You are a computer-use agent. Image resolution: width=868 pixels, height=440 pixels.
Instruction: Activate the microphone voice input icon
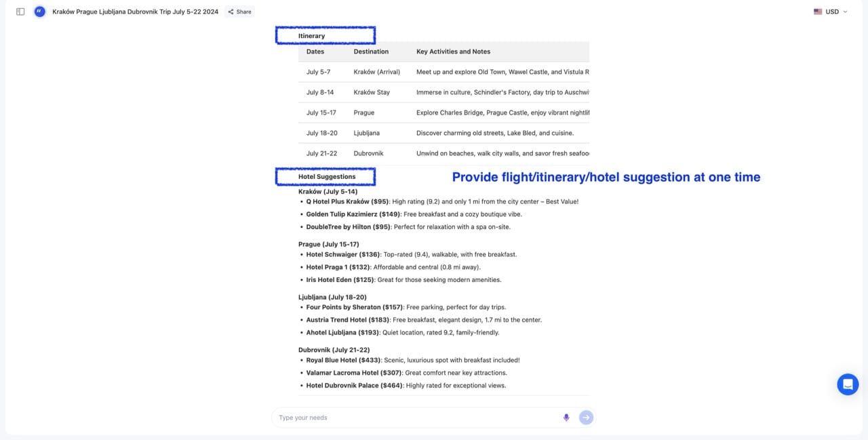(x=566, y=417)
